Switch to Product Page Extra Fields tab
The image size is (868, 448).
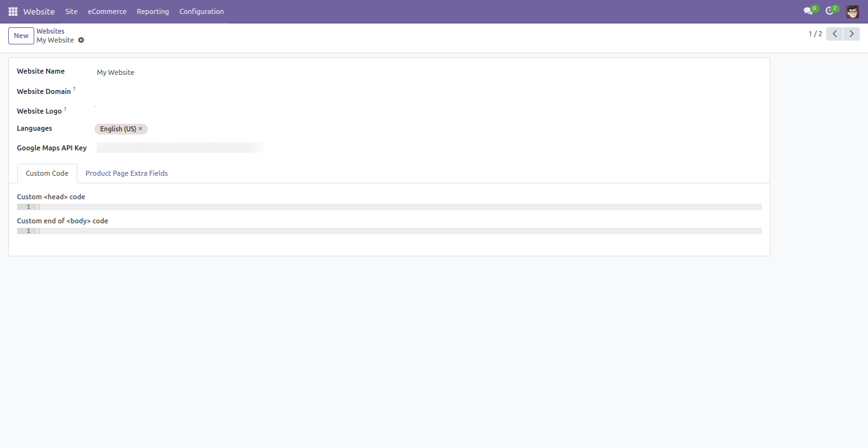127,173
